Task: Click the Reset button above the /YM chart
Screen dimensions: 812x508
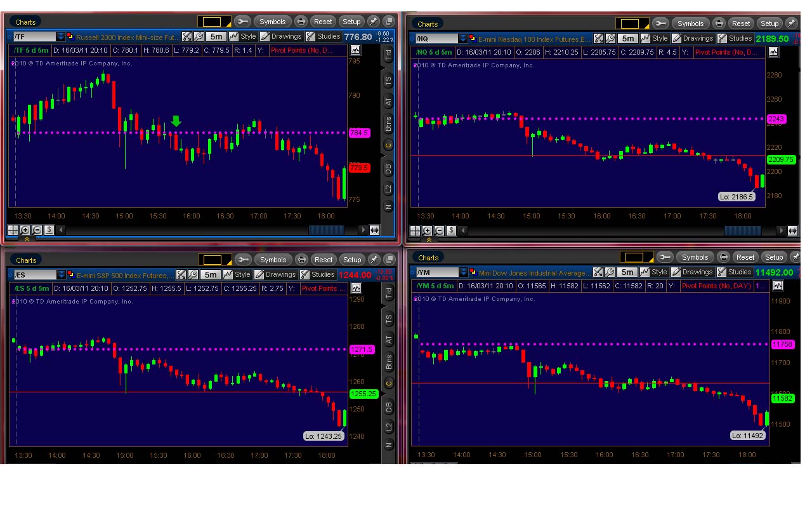Action: point(745,257)
